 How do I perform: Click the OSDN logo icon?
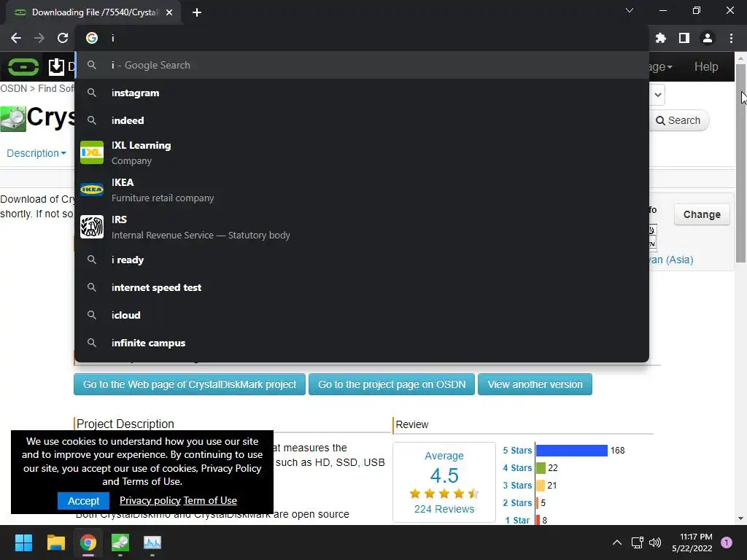tap(23, 66)
